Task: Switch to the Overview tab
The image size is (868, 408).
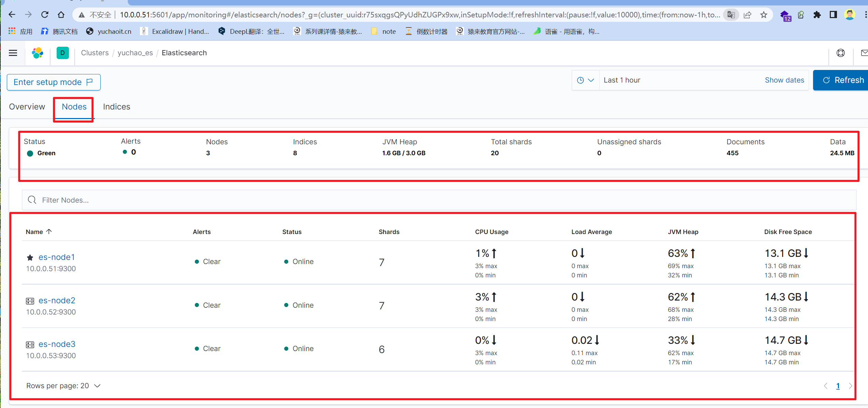Action: (27, 107)
